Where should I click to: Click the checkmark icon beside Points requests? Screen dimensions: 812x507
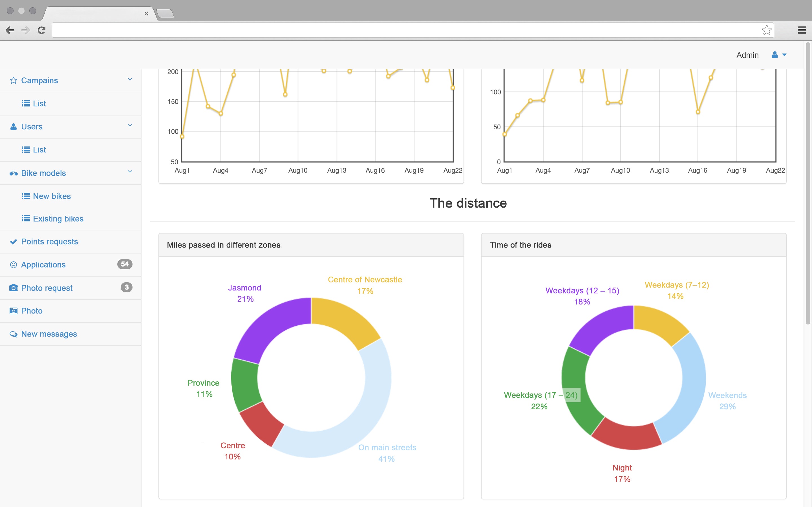click(x=14, y=242)
